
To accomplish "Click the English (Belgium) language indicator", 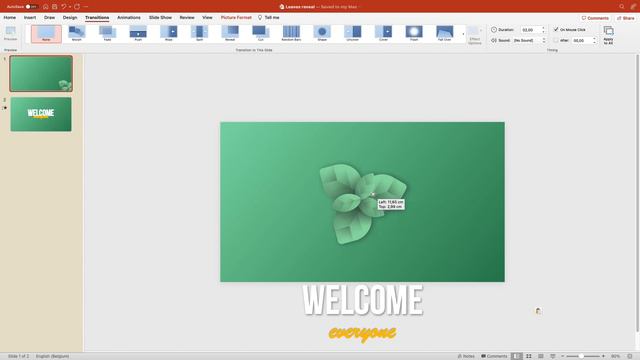I will pyautogui.click(x=52, y=356).
